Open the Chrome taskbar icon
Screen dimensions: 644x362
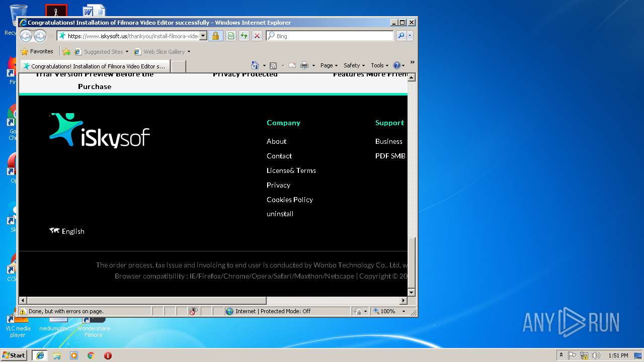[91, 355]
